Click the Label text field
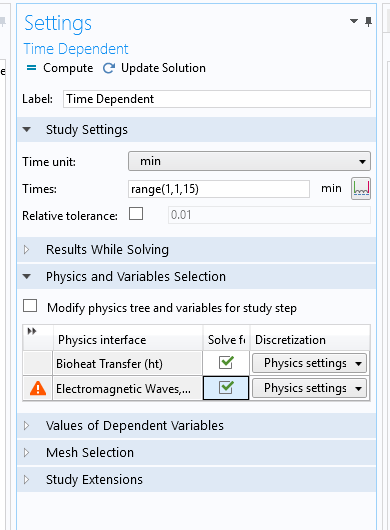This screenshot has width=390, height=530. pos(217,99)
